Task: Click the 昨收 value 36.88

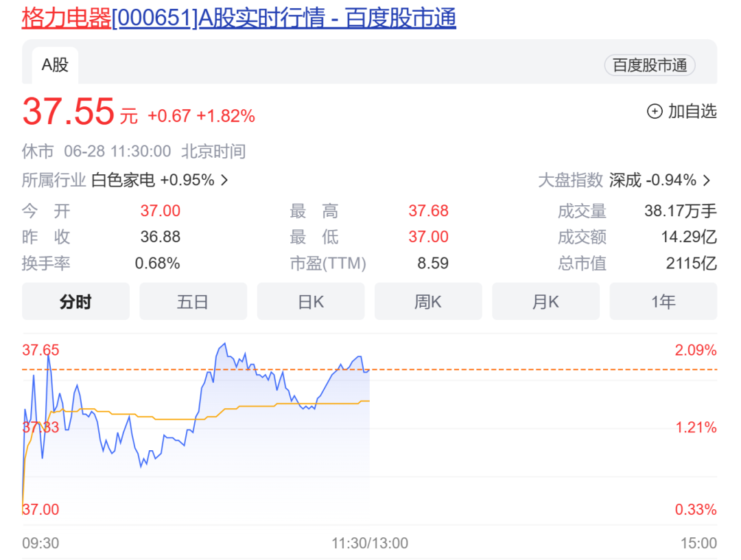Action: (x=160, y=237)
